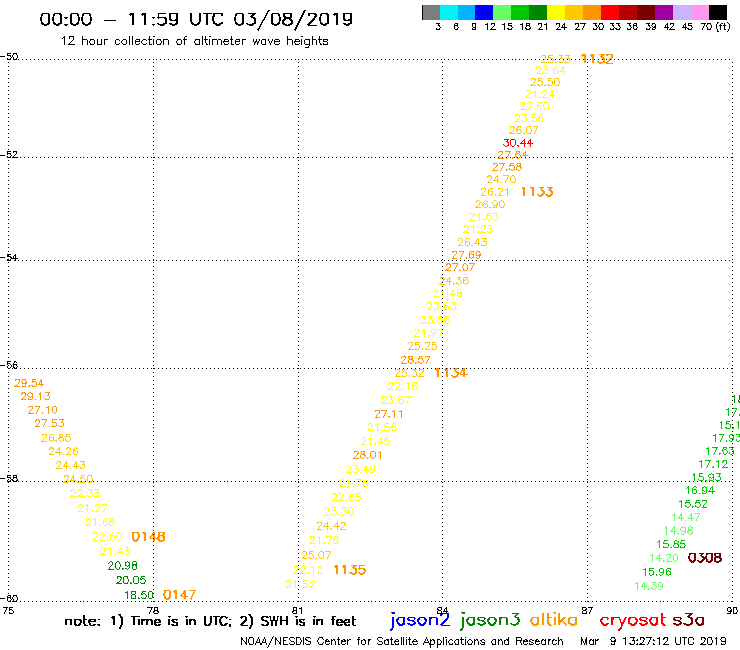Screen dimensions: 740x650
Task: Click the NOAA/NESDIS credit line
Action: pos(402,642)
